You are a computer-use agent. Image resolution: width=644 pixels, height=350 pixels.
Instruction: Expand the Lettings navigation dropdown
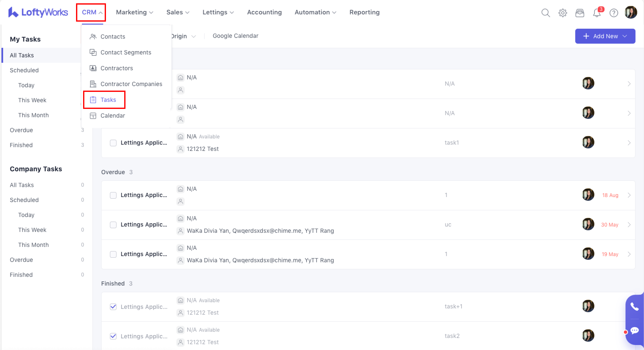click(218, 12)
